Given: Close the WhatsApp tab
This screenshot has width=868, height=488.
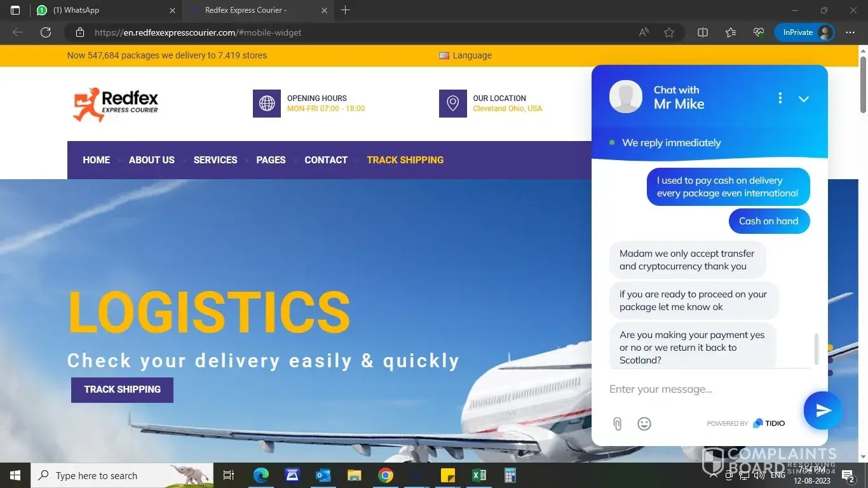Looking at the screenshot, I should [172, 10].
